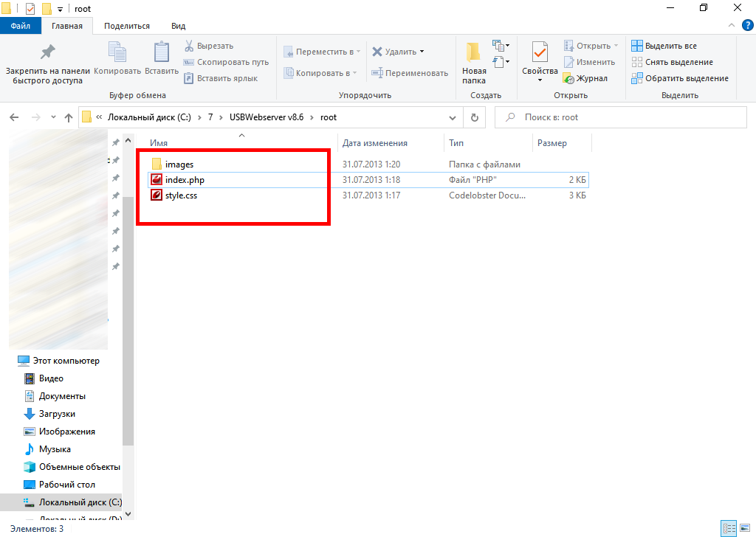Open recent locations dropdown near navigation arrows
The width and height of the screenshot is (756, 537).
pyautogui.click(x=53, y=117)
